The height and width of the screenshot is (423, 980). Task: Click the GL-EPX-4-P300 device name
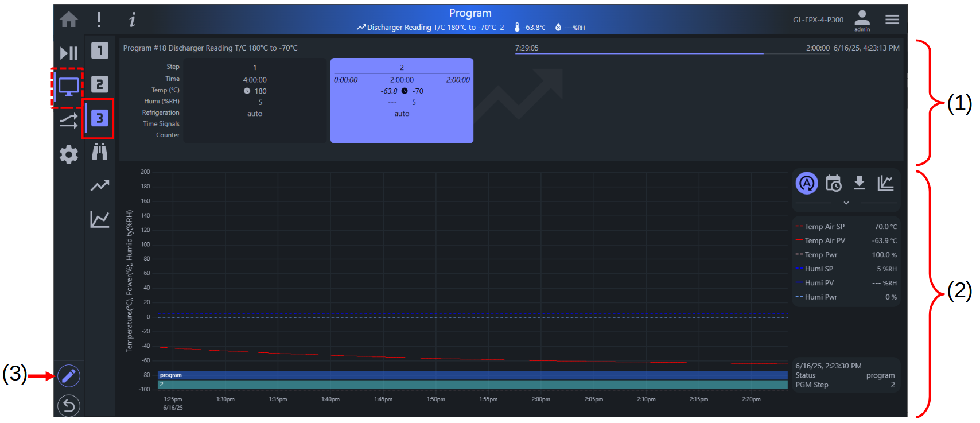tap(818, 20)
